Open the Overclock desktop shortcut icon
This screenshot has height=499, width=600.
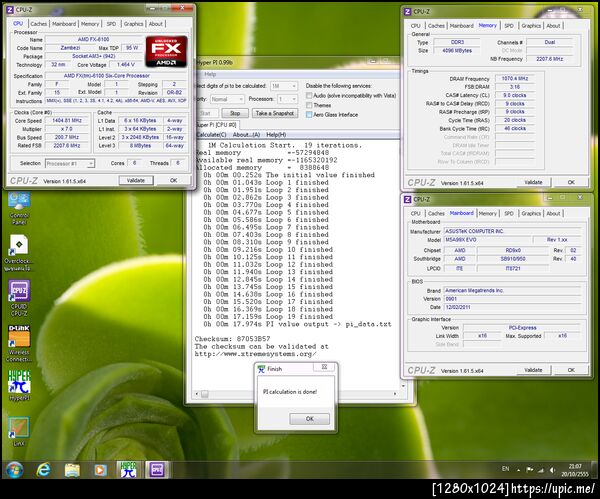click(x=18, y=253)
